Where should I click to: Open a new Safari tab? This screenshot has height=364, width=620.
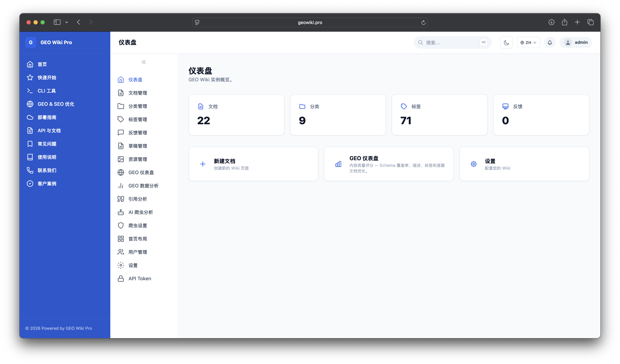click(577, 22)
